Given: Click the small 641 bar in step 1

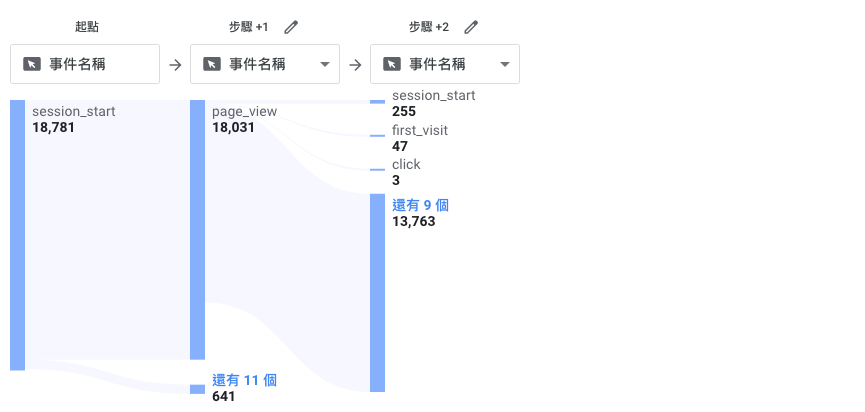Looking at the screenshot, I should click(x=197, y=388).
